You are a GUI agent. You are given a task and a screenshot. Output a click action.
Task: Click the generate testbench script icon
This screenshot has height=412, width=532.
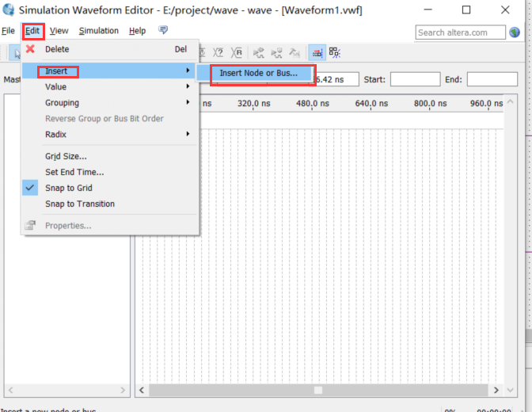click(294, 52)
